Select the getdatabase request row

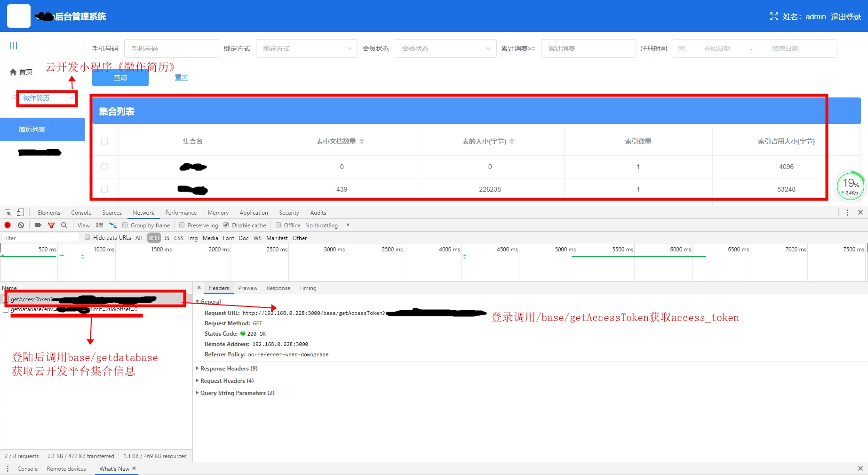(x=96, y=310)
